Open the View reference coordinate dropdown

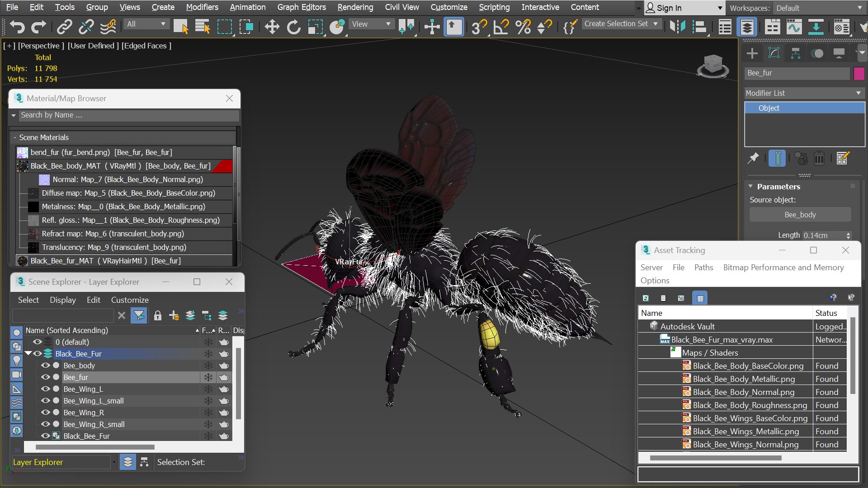point(371,24)
